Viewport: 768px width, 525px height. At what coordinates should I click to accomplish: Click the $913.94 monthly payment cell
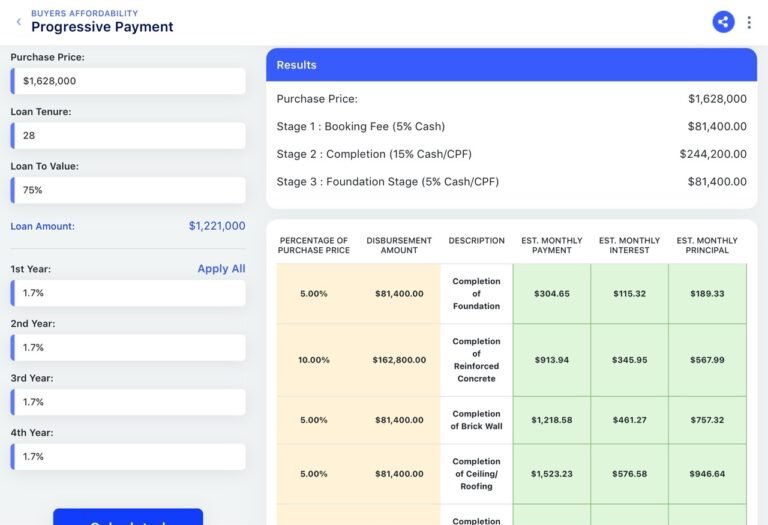(552, 360)
